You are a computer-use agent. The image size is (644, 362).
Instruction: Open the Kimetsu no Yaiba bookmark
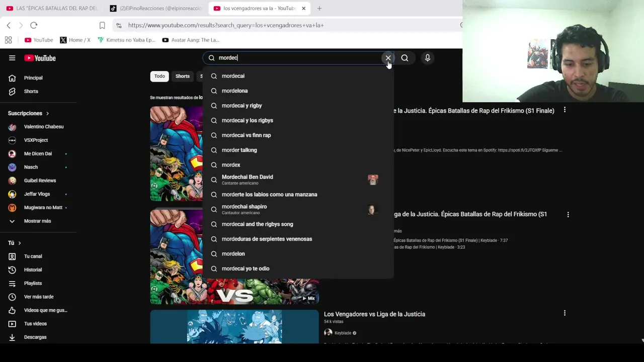[x=126, y=40]
